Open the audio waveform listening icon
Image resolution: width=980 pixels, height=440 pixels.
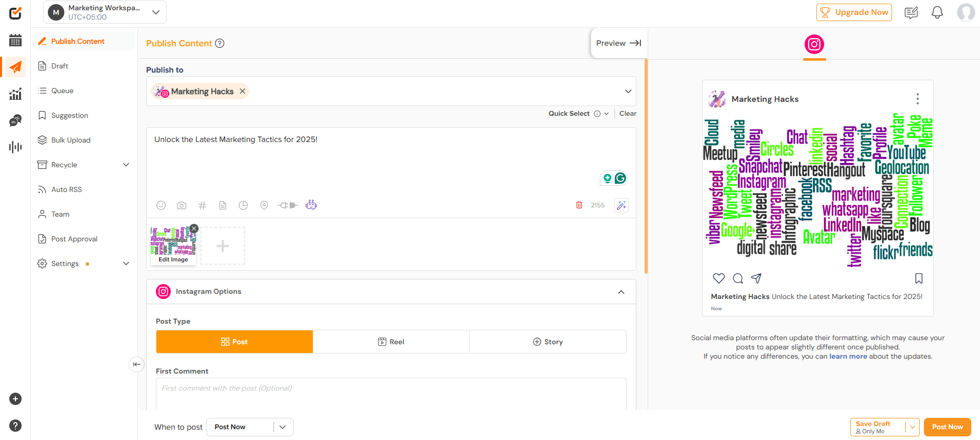tap(15, 147)
